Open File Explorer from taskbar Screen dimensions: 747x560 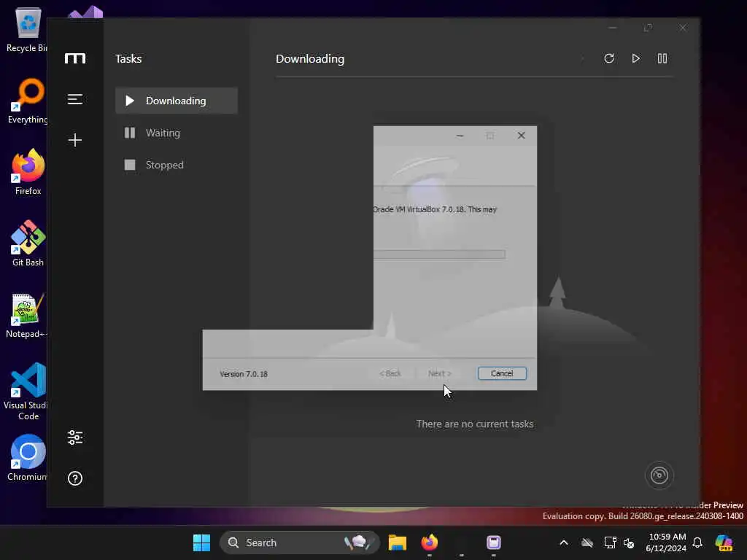tap(398, 542)
